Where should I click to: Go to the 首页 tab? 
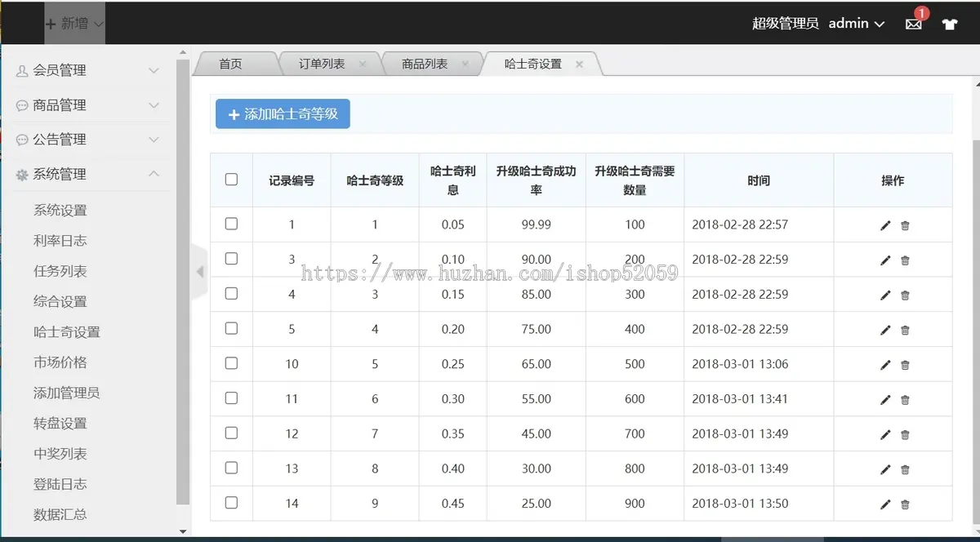coord(230,64)
